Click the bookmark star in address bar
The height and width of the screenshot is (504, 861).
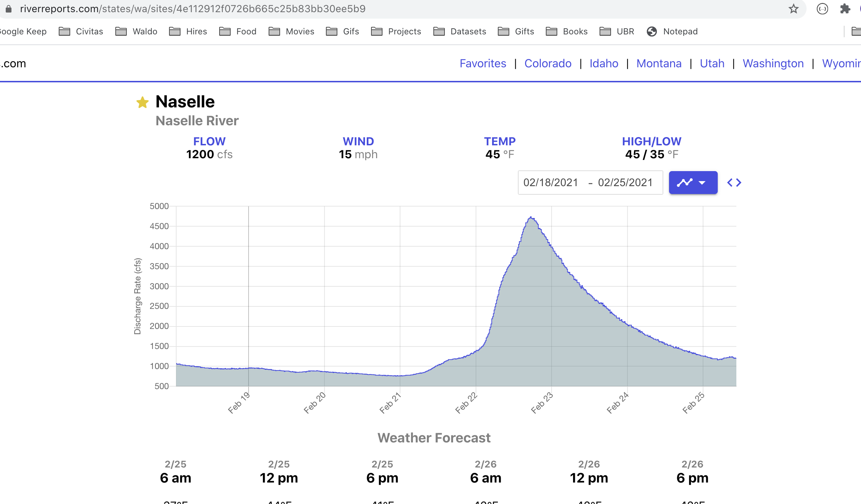click(793, 9)
